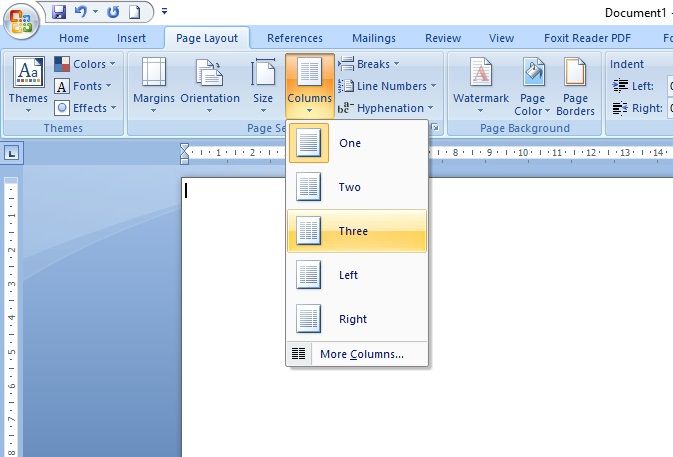Click the Office button logo
673x457 pixels.
[21, 21]
